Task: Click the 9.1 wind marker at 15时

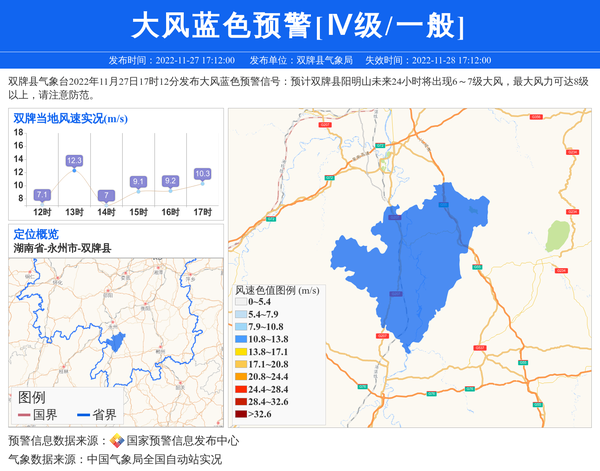Action: [x=138, y=182]
